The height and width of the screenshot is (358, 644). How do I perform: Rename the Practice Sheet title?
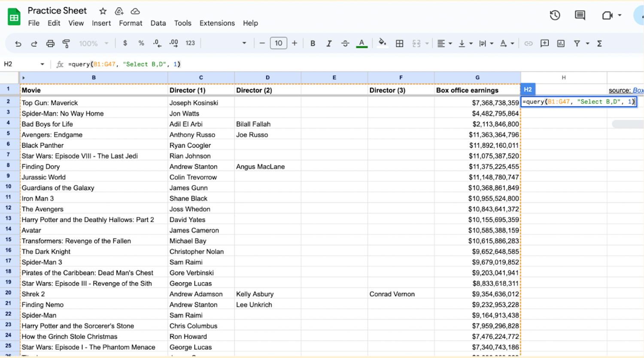pos(57,11)
